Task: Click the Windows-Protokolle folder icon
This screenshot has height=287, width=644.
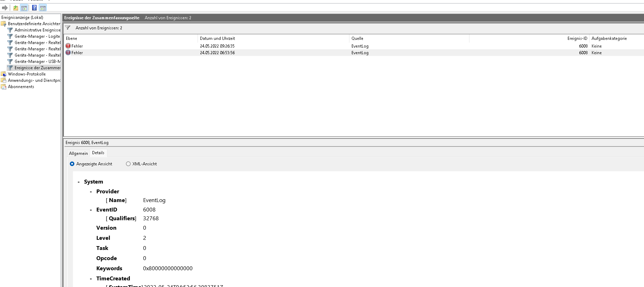Action: [3, 74]
